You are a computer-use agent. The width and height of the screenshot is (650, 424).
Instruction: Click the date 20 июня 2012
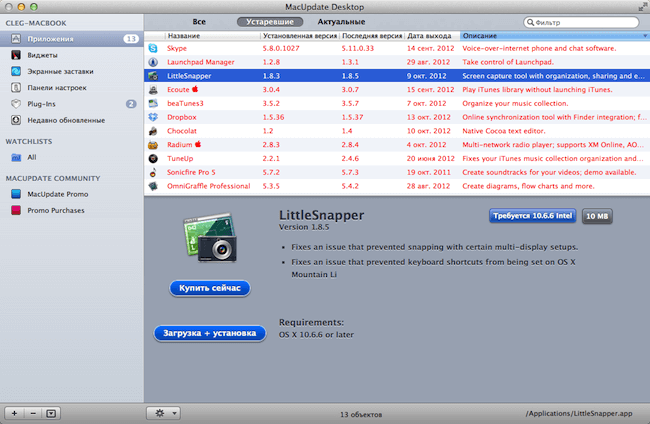[431, 158]
